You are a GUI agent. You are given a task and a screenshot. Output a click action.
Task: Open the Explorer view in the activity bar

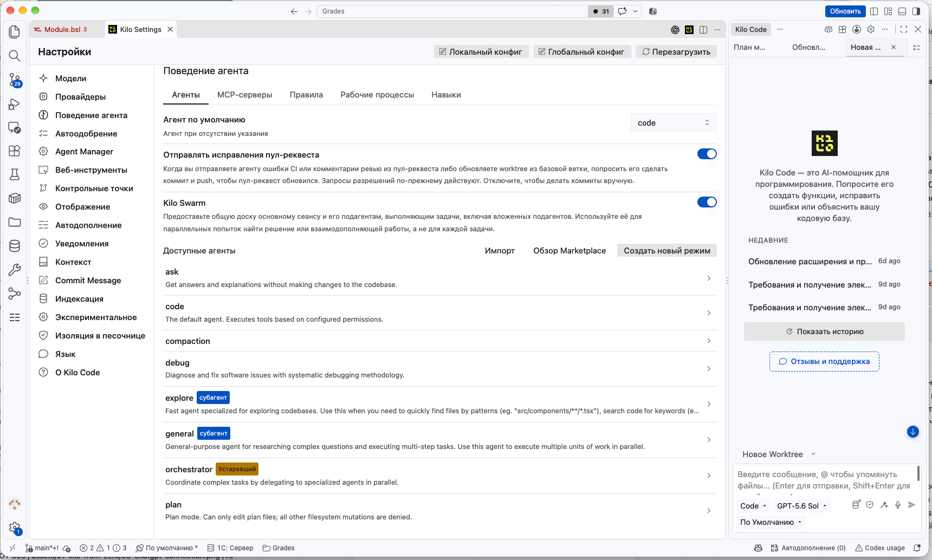[x=15, y=32]
